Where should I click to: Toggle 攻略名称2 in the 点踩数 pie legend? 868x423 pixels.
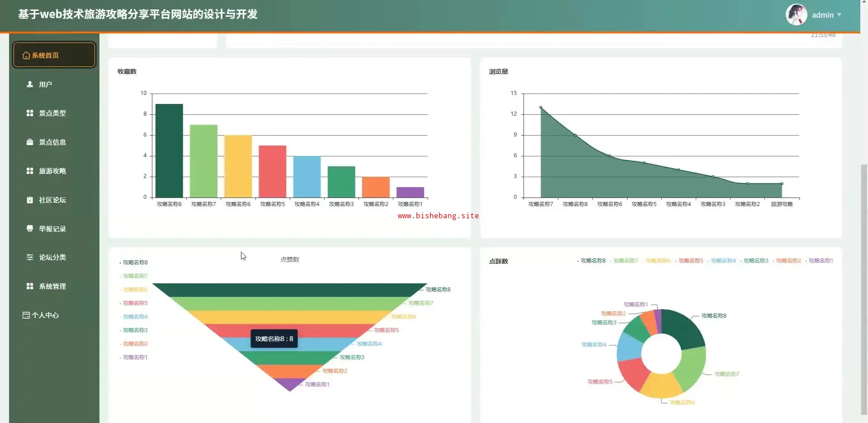click(x=787, y=261)
